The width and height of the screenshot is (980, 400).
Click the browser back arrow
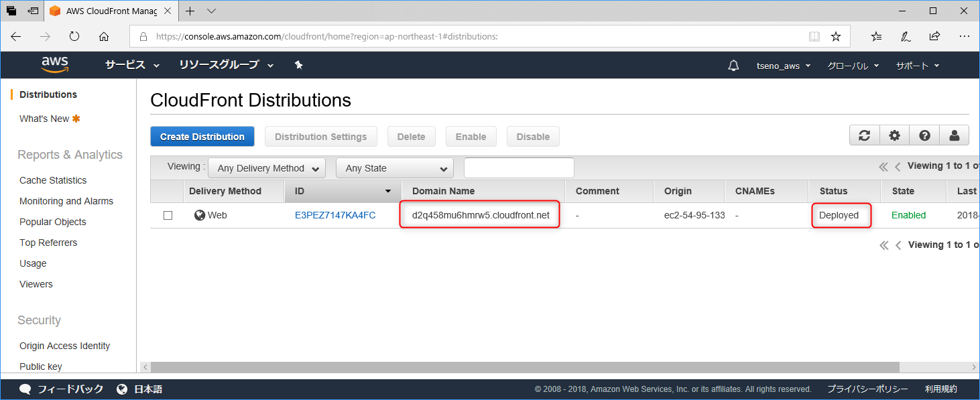[x=16, y=36]
